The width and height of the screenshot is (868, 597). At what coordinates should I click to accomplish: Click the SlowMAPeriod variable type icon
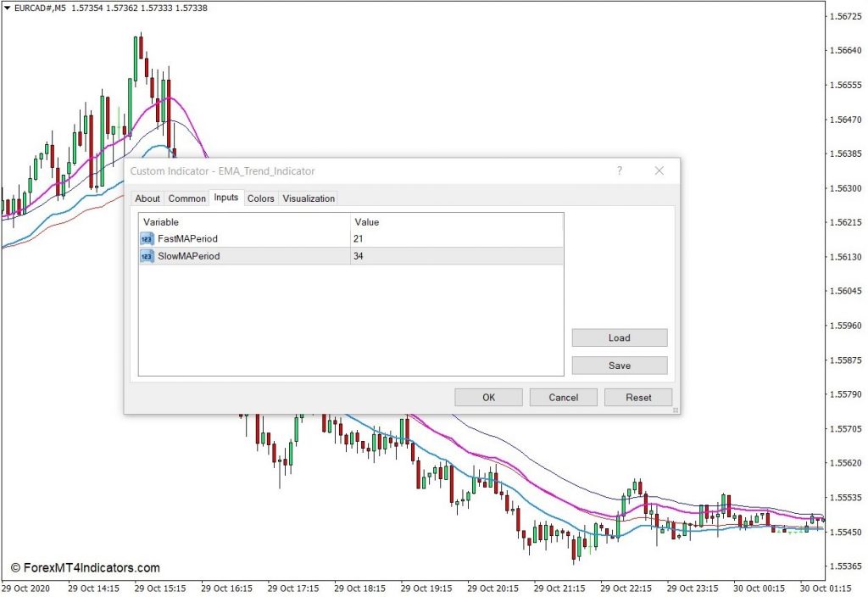click(147, 256)
